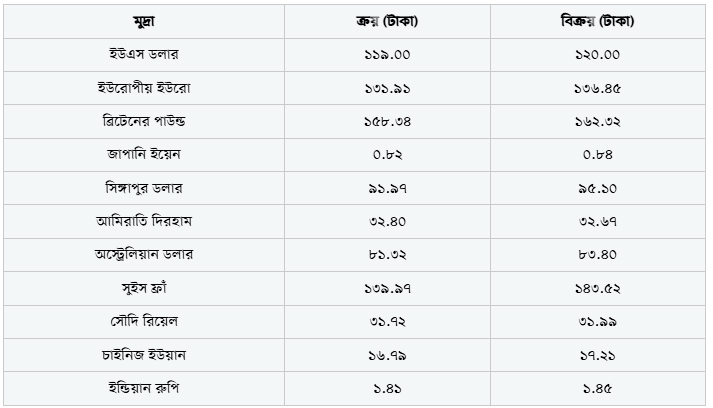Click the মুদ্রা column header
Image resolution: width=713 pixels, height=408 pixels.
tap(144, 21)
